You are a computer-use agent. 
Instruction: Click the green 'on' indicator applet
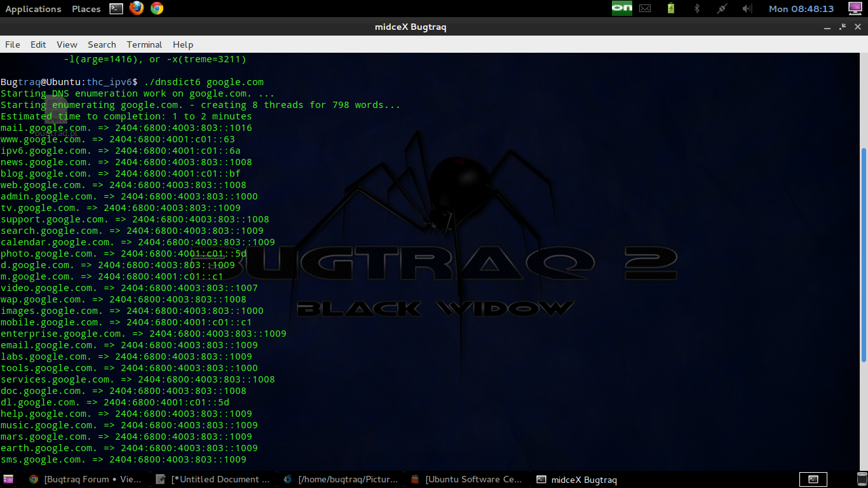point(621,8)
